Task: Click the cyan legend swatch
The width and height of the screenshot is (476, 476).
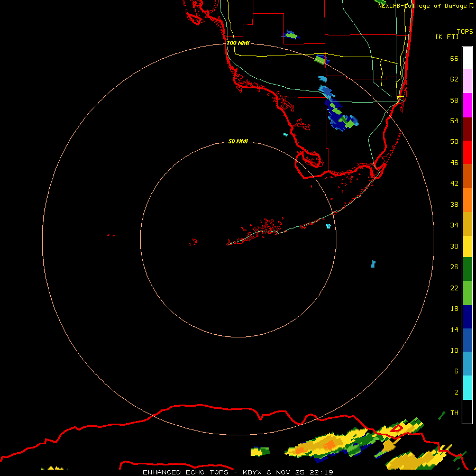Action: [467, 388]
